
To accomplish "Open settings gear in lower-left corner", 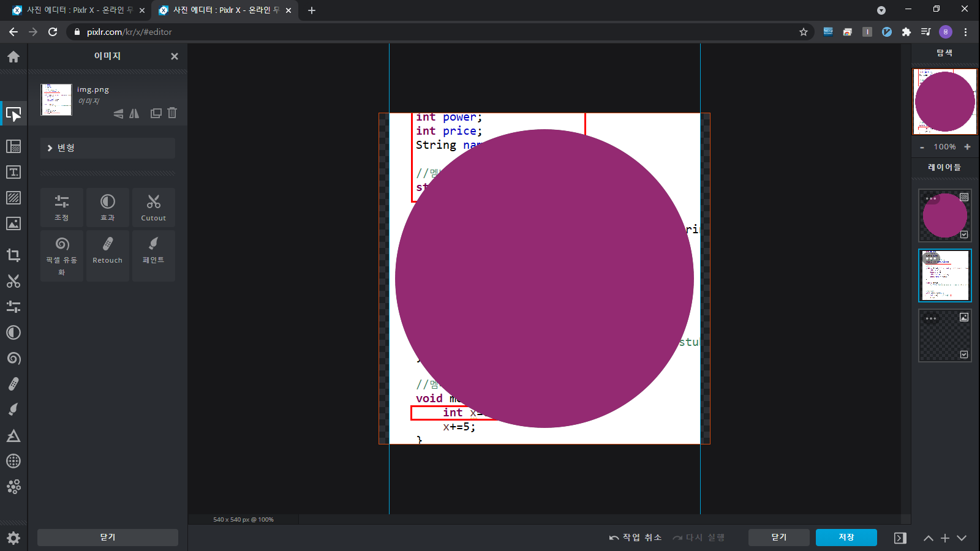I will [13, 538].
